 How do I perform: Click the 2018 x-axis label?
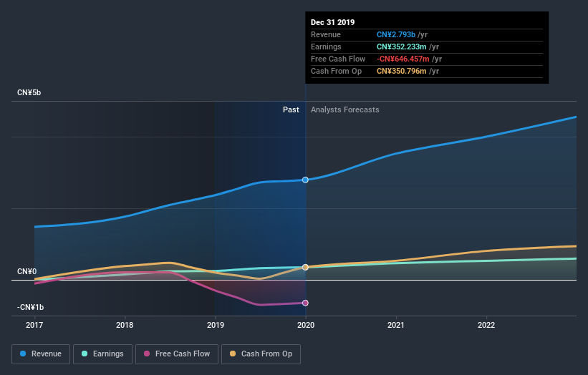coord(125,325)
